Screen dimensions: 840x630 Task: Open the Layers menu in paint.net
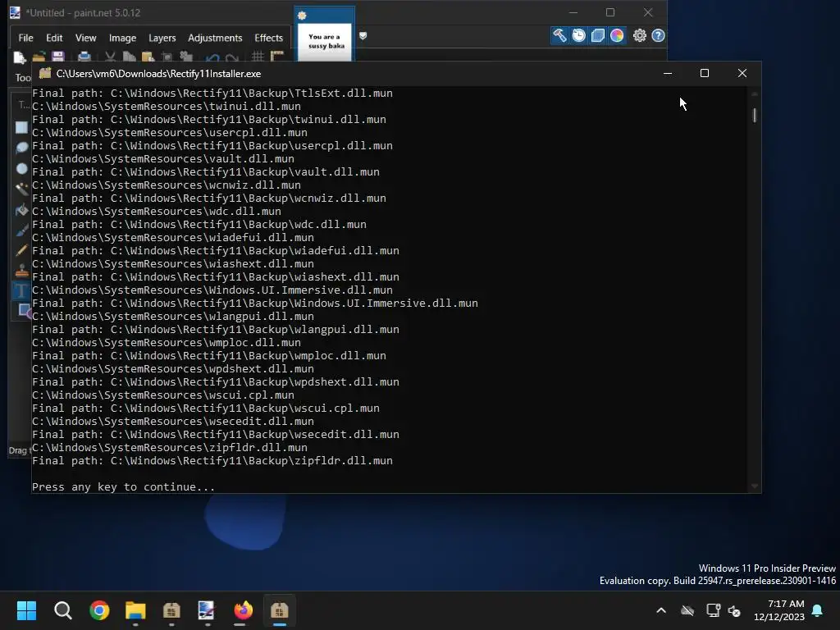[x=162, y=38]
